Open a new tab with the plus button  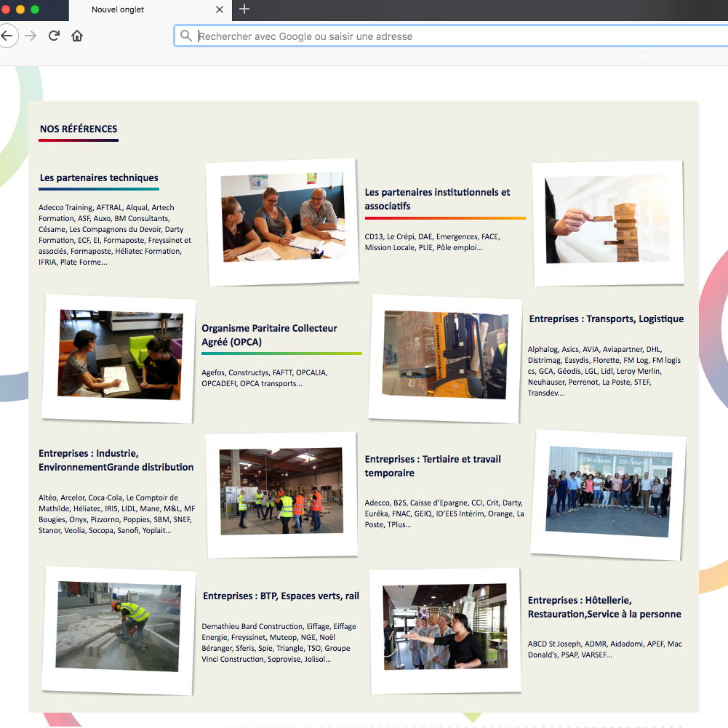pyautogui.click(x=244, y=9)
